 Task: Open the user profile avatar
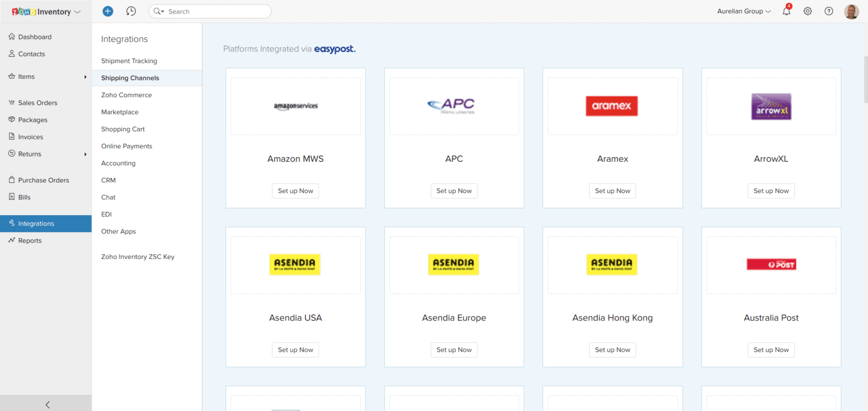[x=852, y=11]
